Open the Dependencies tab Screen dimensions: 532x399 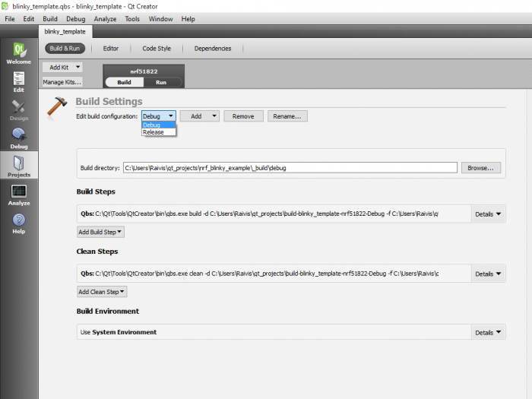pos(213,49)
